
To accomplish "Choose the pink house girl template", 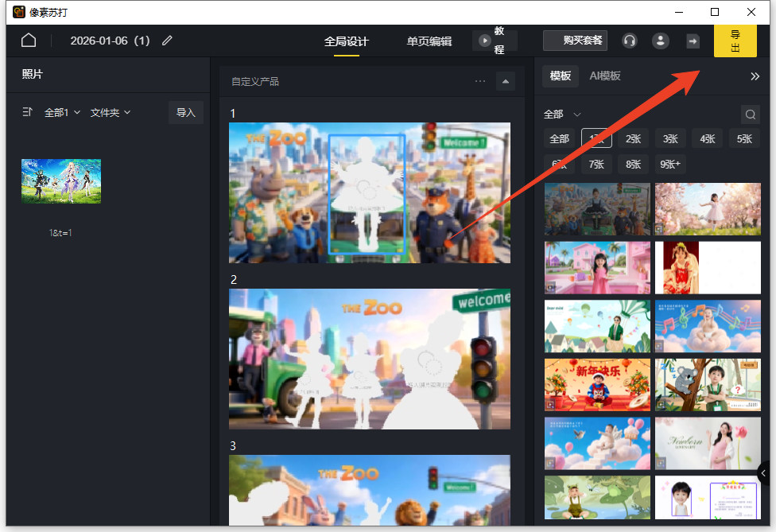I will tap(597, 268).
